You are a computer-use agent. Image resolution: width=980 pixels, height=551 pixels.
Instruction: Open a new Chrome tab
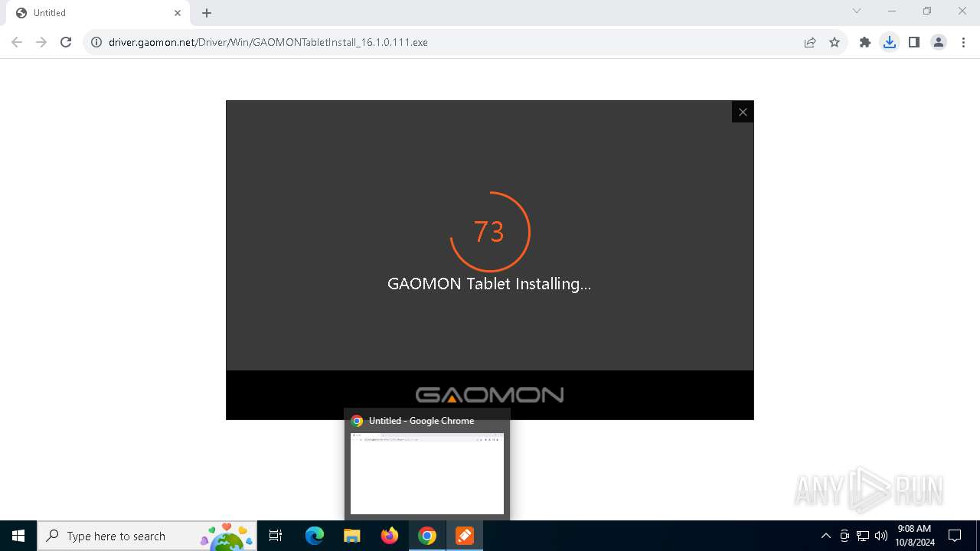pos(207,13)
